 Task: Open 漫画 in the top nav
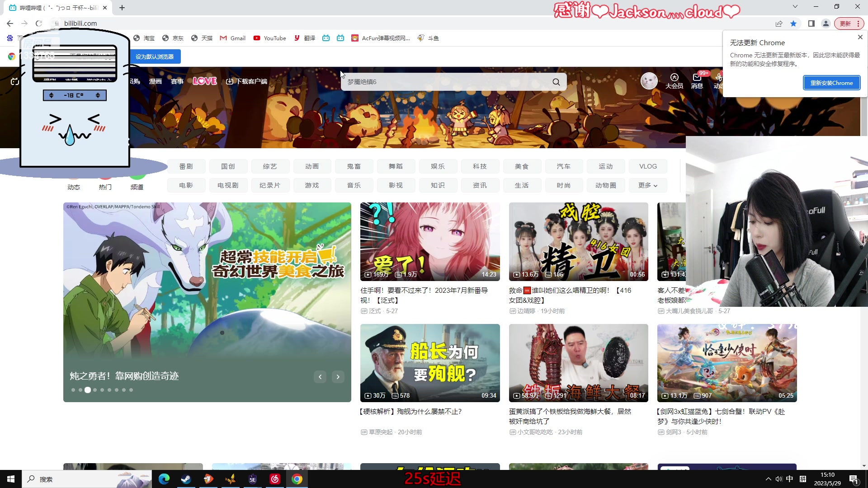coord(156,81)
